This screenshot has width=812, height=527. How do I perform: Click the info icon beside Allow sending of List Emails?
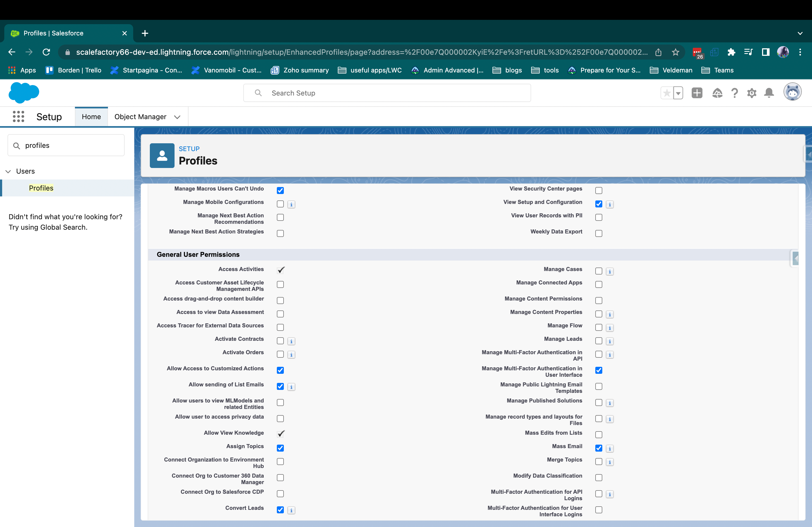(291, 387)
